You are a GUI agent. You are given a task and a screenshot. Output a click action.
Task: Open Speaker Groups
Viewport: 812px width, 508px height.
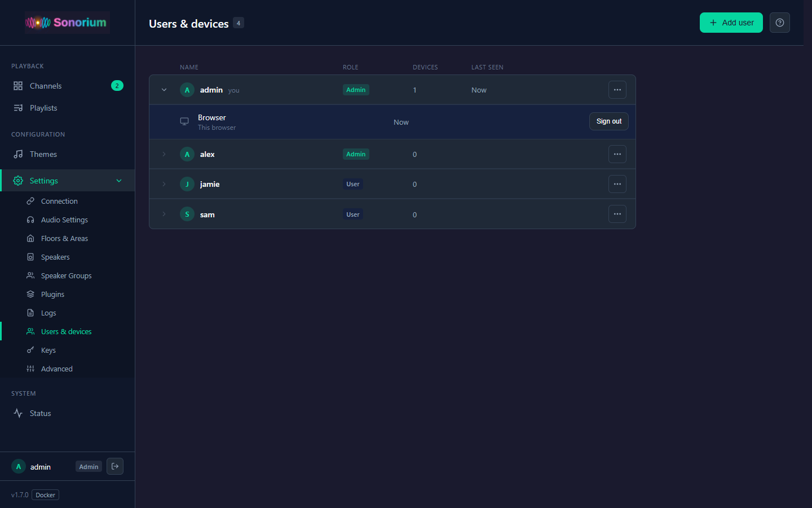68,275
